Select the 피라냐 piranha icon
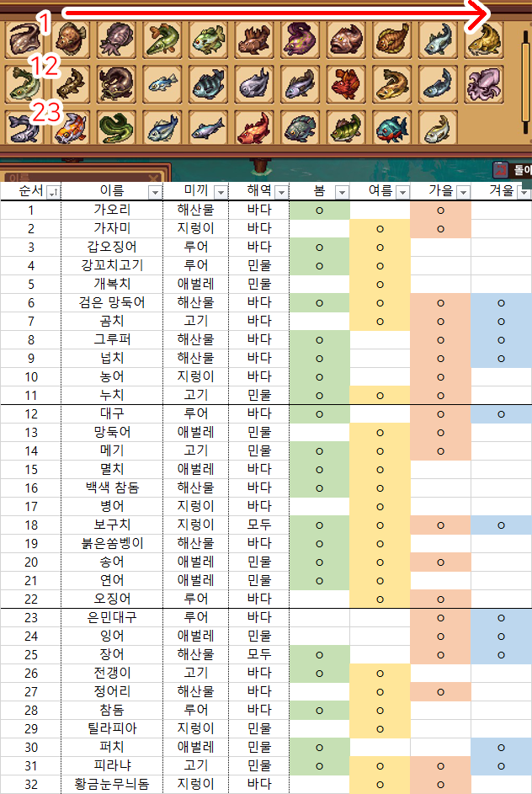Screen dimensions: 532x794 [392, 128]
